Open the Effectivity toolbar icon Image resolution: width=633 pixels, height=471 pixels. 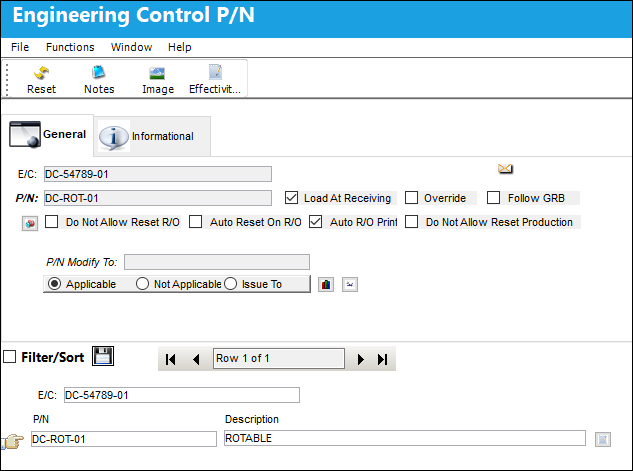click(x=215, y=80)
